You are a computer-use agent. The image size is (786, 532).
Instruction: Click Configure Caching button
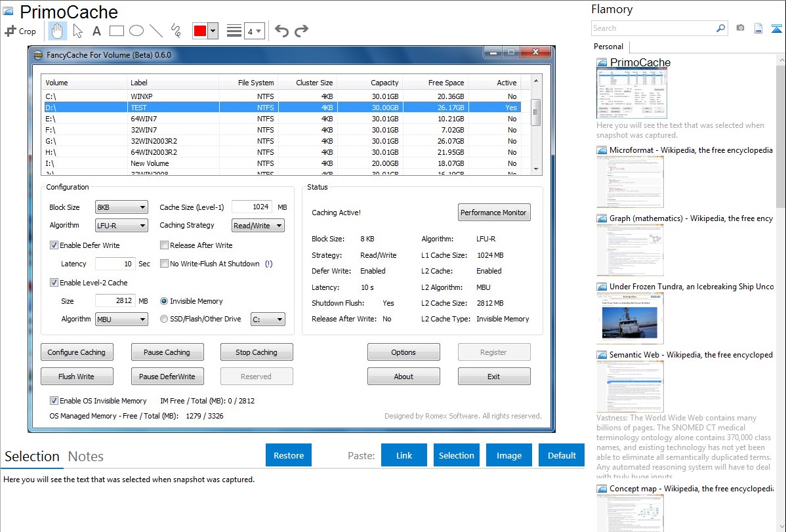77,352
